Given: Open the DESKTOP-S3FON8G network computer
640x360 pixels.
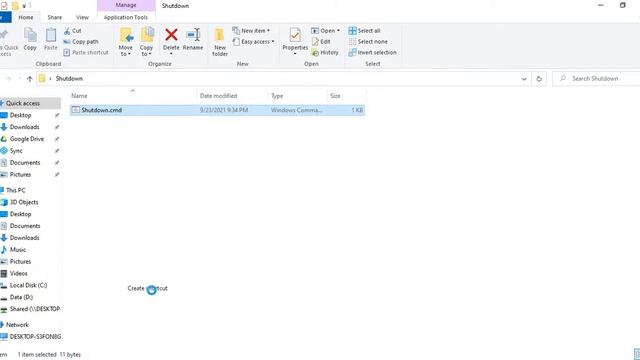Looking at the screenshot, I should (30, 337).
